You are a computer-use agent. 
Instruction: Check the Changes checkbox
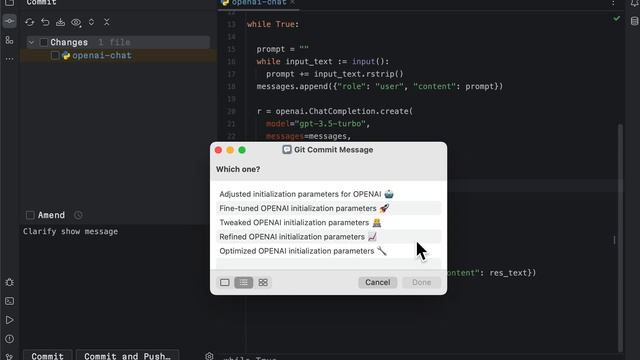[x=44, y=42]
